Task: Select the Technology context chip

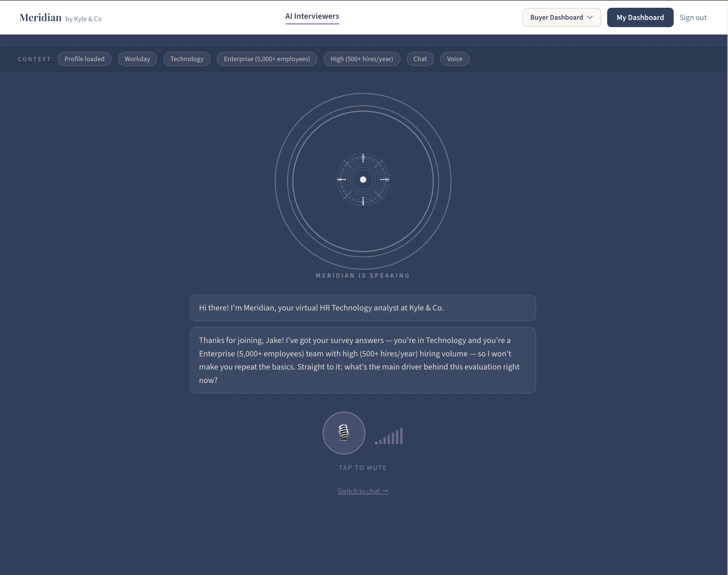Action: (x=187, y=59)
